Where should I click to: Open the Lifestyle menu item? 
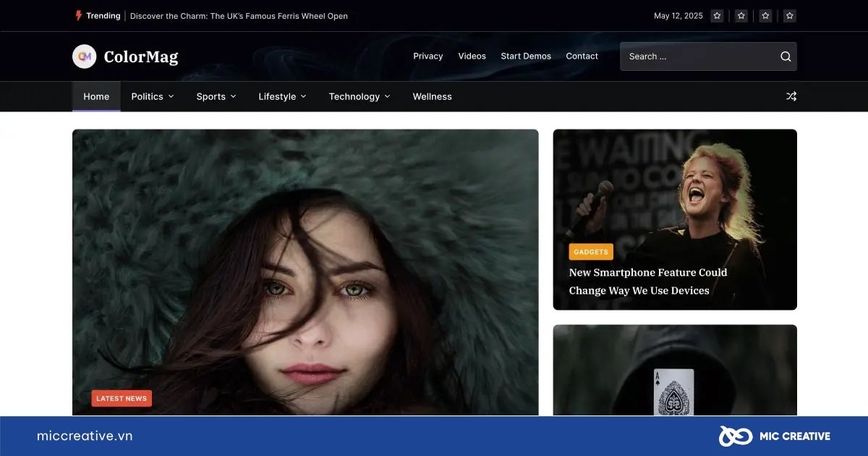point(277,96)
